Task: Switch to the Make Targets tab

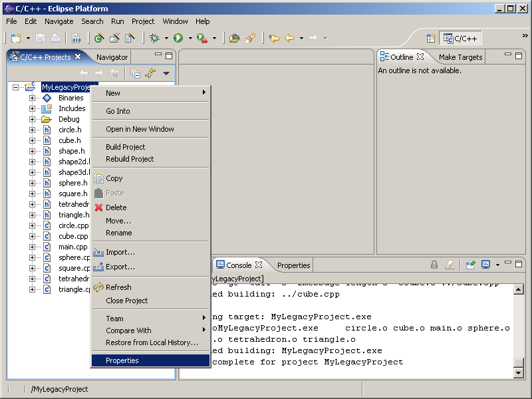Action: point(460,57)
